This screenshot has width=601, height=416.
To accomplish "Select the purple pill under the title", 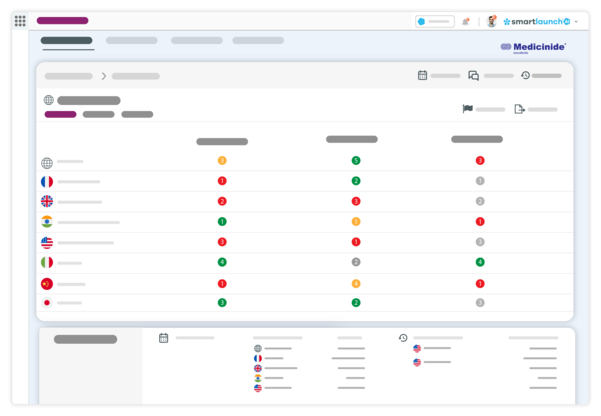I will [x=61, y=114].
